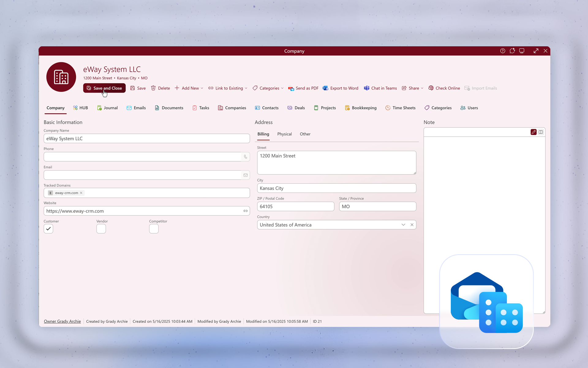Screen dimensions: 588x368
Task: Enable the Vendor checkbox
Action: [x=101, y=229]
